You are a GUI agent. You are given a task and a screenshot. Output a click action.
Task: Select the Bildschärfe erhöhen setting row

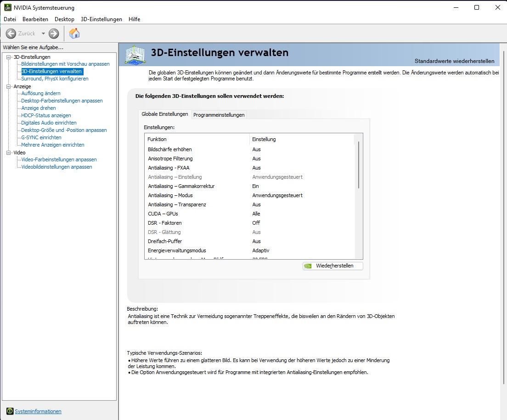point(250,149)
